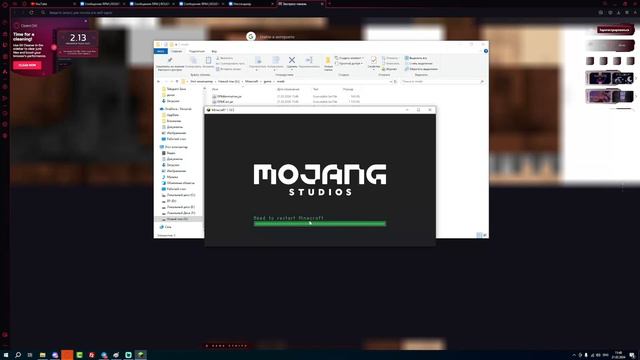Click the red register button top right
640x360 pixels.
pyautogui.click(x=615, y=30)
